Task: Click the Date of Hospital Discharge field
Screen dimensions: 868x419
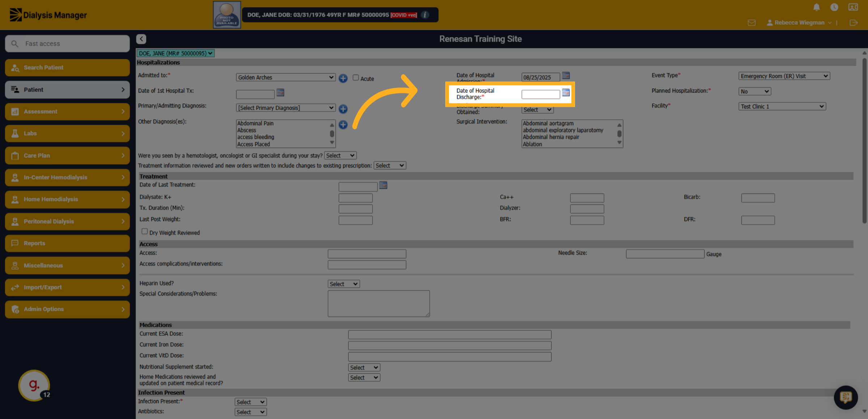Action: [541, 94]
